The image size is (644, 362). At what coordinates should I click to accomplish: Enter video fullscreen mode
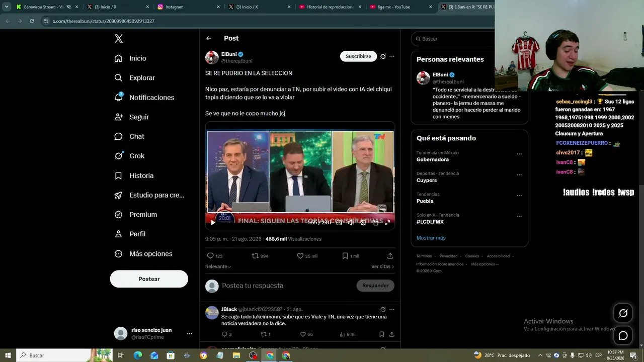point(387,222)
